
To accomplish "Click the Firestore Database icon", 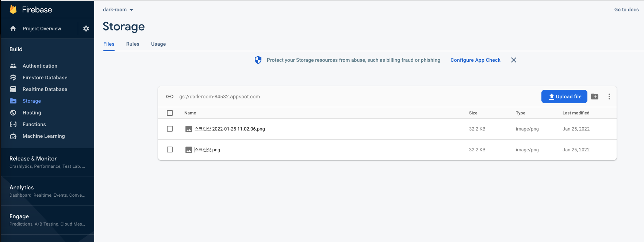I will coord(13,77).
